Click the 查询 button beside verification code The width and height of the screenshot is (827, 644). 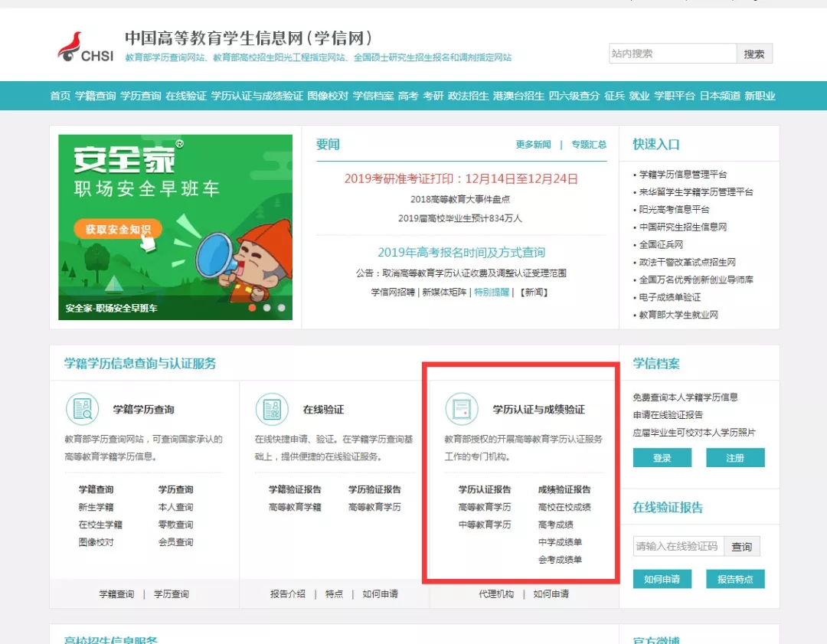741,547
